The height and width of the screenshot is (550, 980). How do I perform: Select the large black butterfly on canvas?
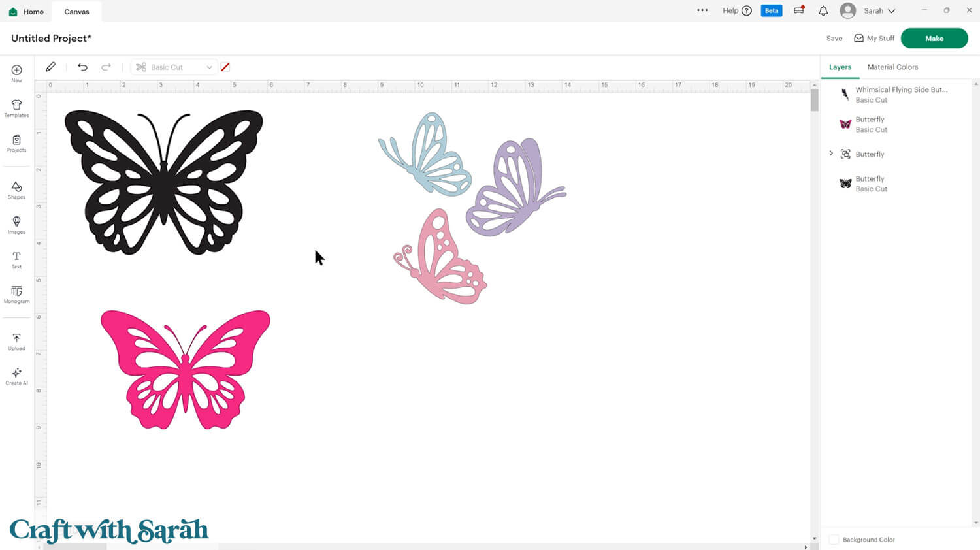(163, 182)
